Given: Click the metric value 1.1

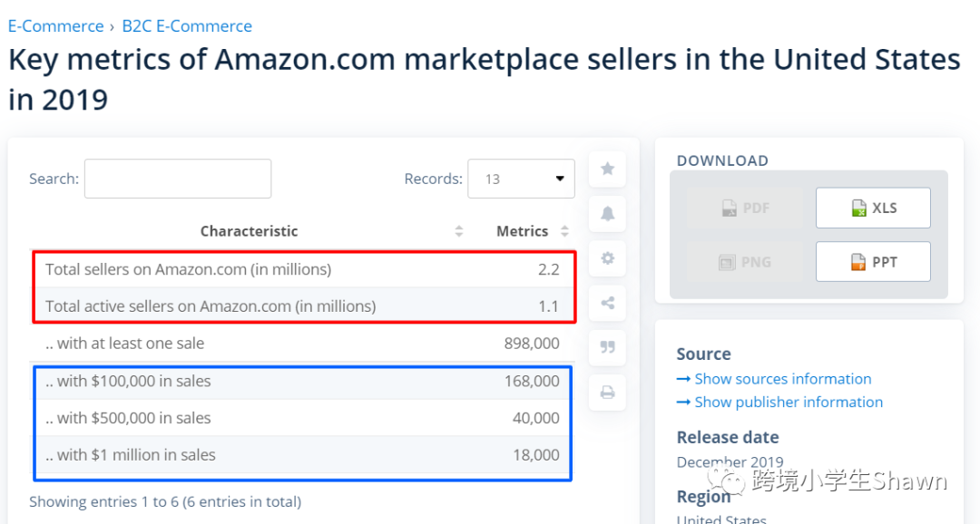Looking at the screenshot, I should pos(549,306).
